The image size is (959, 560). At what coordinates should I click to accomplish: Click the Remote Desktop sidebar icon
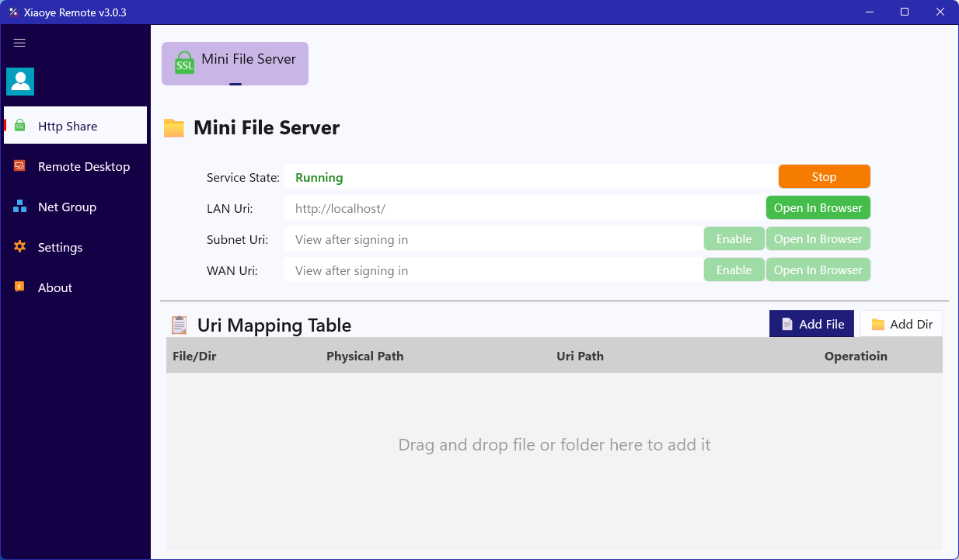point(20,166)
